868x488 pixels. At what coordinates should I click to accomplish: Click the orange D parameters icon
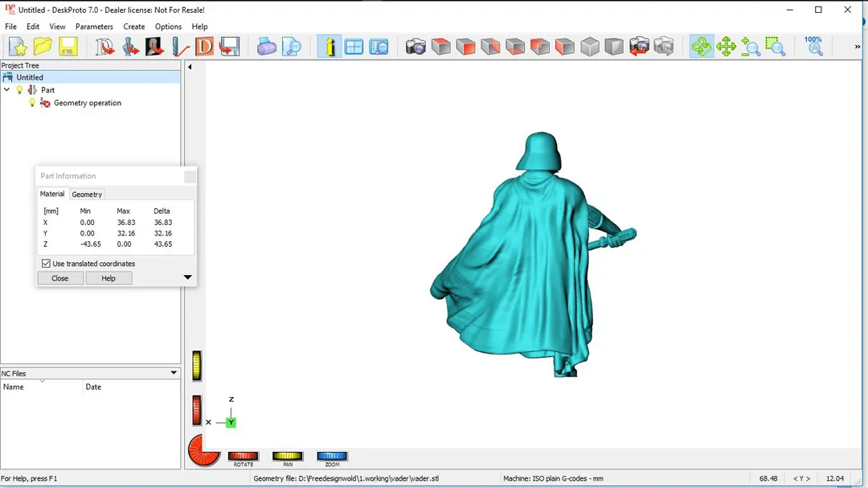point(204,47)
